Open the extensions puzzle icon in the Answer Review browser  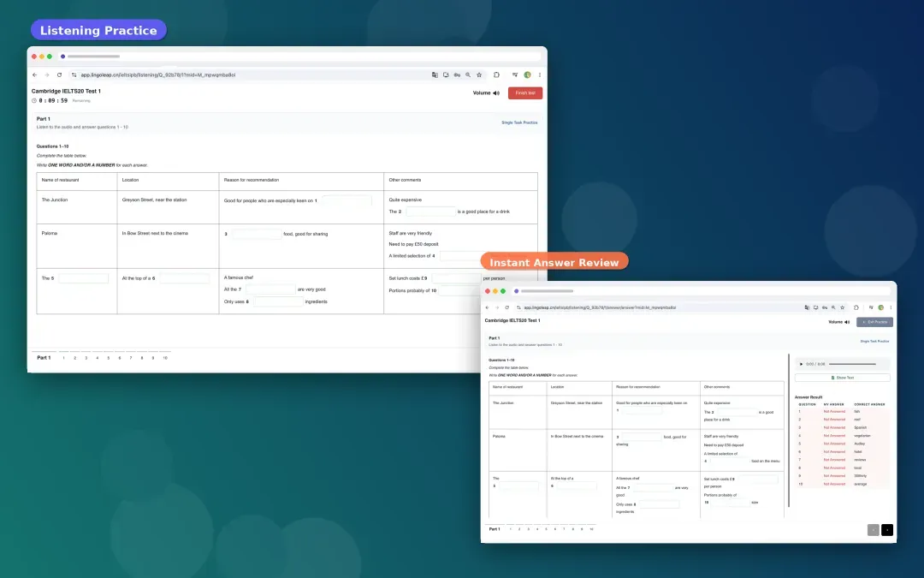tap(856, 307)
